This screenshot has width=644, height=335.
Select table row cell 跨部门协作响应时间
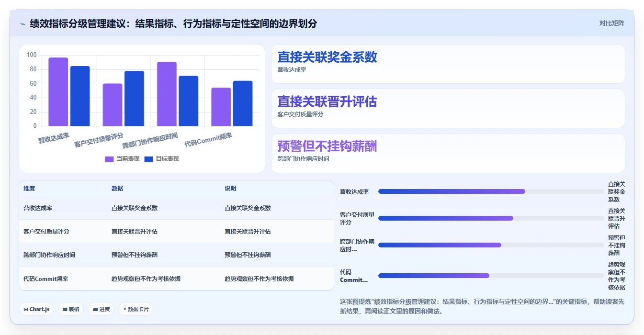pos(49,255)
